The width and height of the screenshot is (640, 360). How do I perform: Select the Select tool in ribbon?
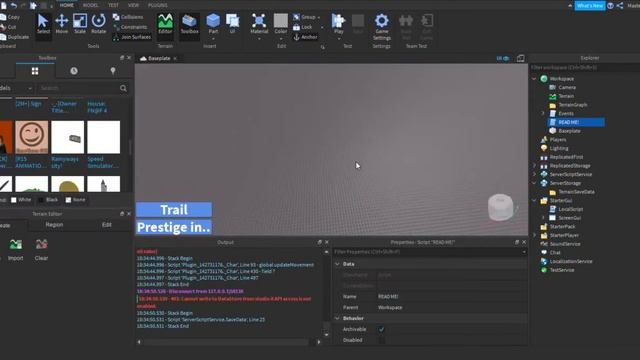coord(43,24)
